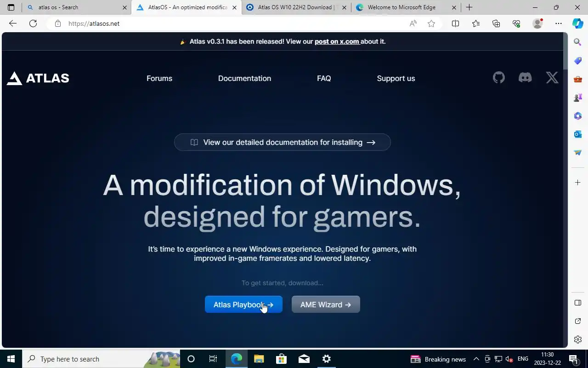The height and width of the screenshot is (368, 588).
Task: Open sidebar Games chess icon
Action: click(578, 98)
